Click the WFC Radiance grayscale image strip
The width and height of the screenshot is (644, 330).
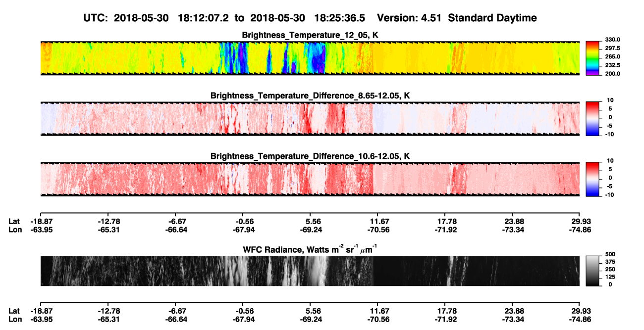click(x=310, y=271)
